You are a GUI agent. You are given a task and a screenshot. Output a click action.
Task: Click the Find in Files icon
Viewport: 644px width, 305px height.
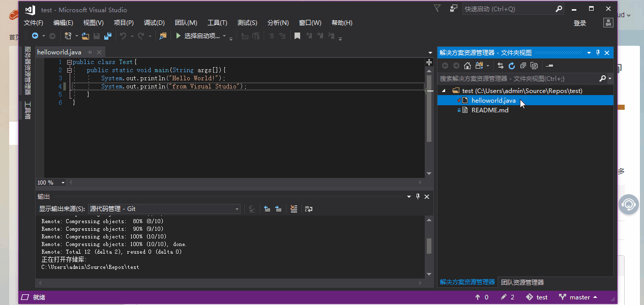pyautogui.click(x=163, y=36)
